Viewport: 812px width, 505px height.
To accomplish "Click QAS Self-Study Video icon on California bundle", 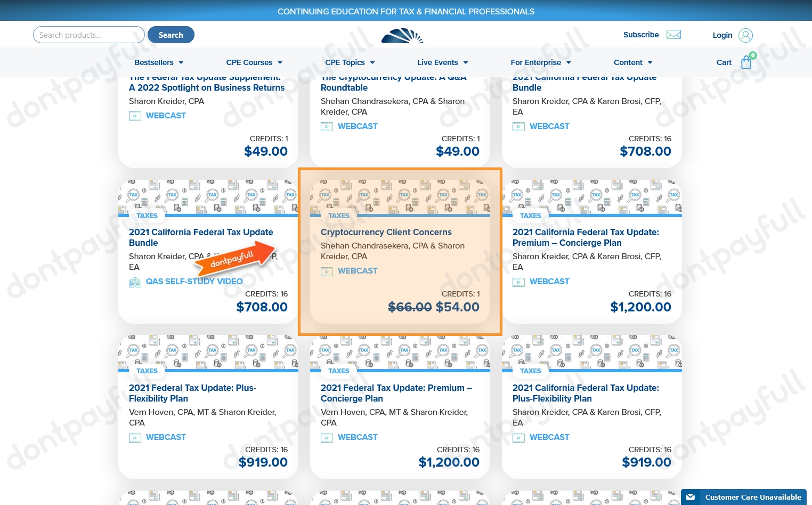I will click(135, 282).
